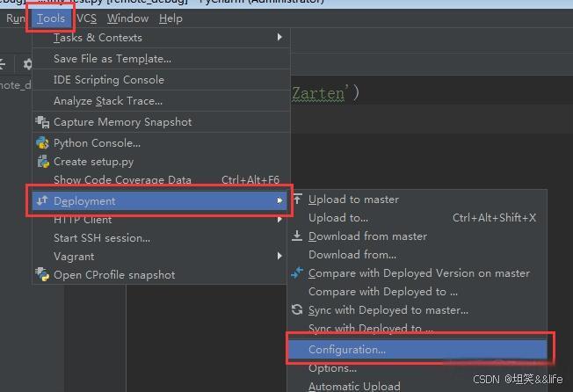Open the Run menu
573x392 pixels.
pyautogui.click(x=15, y=18)
